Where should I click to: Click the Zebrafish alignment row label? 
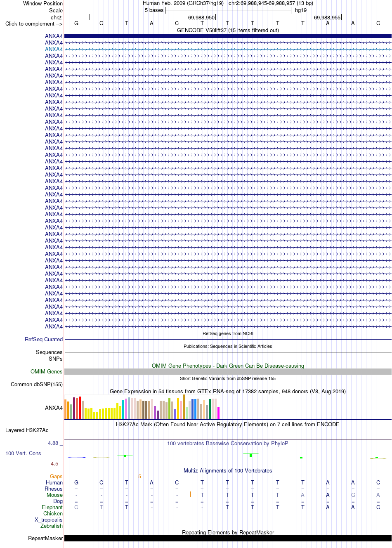(x=52, y=526)
